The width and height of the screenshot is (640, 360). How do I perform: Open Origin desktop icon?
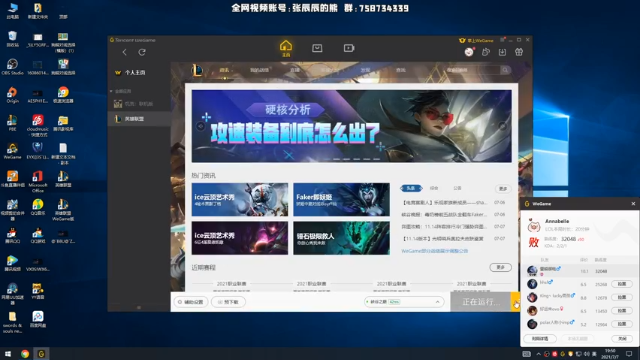click(x=12, y=95)
